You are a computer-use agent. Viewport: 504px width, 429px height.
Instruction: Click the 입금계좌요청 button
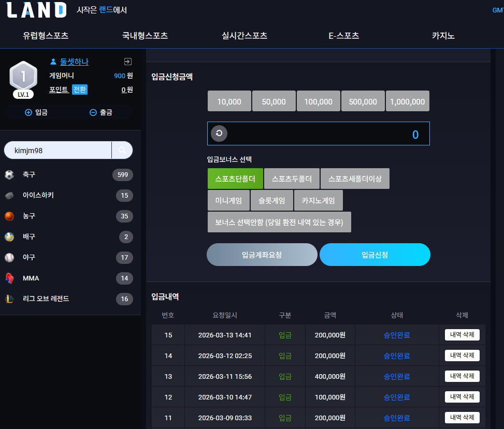pos(262,255)
